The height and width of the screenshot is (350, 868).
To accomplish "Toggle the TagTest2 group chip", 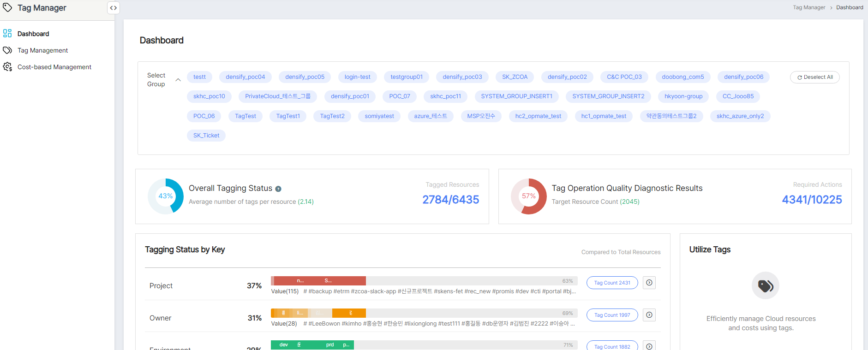I will click(x=332, y=116).
